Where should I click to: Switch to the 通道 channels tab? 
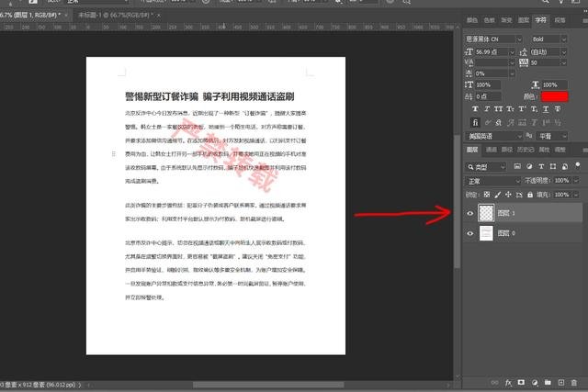pyautogui.click(x=492, y=149)
